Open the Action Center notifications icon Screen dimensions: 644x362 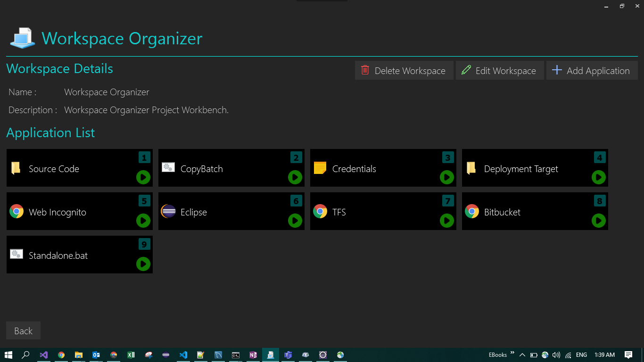[x=628, y=355]
